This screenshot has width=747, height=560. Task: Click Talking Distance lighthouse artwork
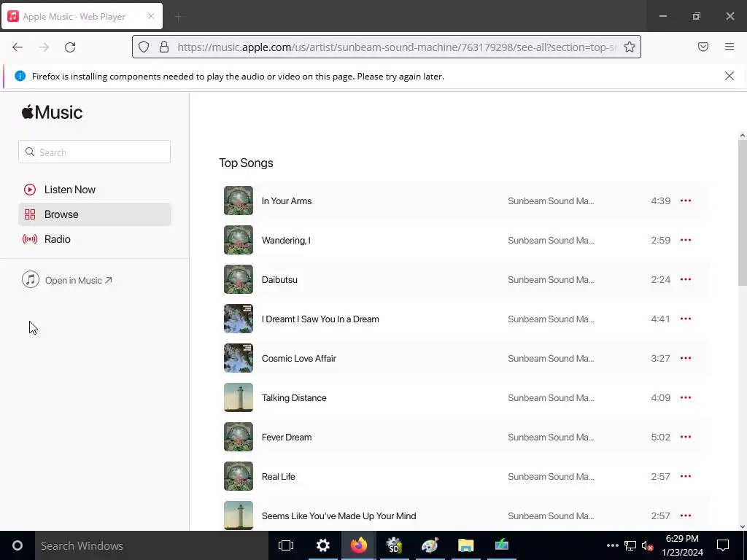[239, 397]
